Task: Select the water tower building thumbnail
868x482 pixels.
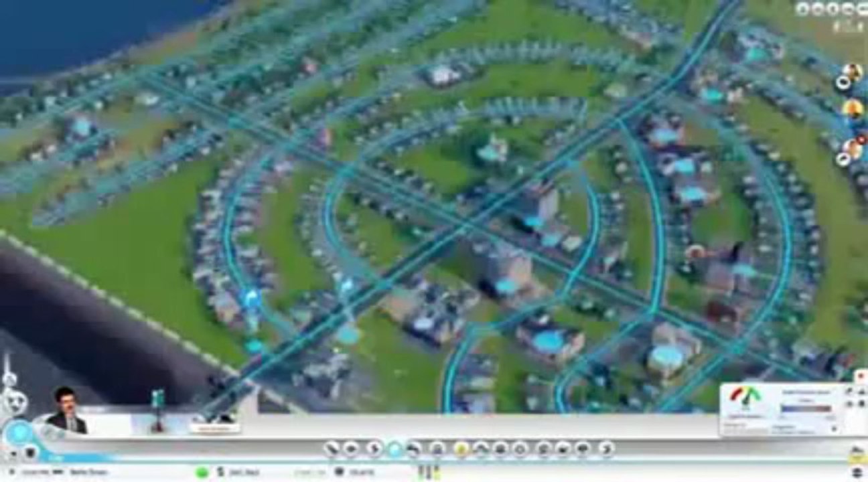Action: tap(158, 410)
